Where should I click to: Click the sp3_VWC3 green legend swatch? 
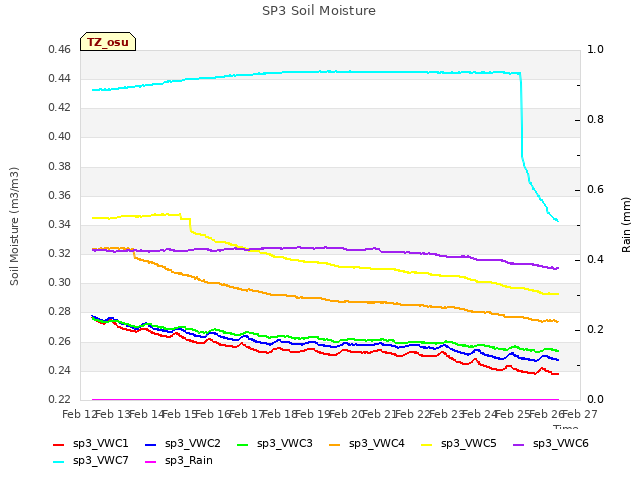[243, 444]
